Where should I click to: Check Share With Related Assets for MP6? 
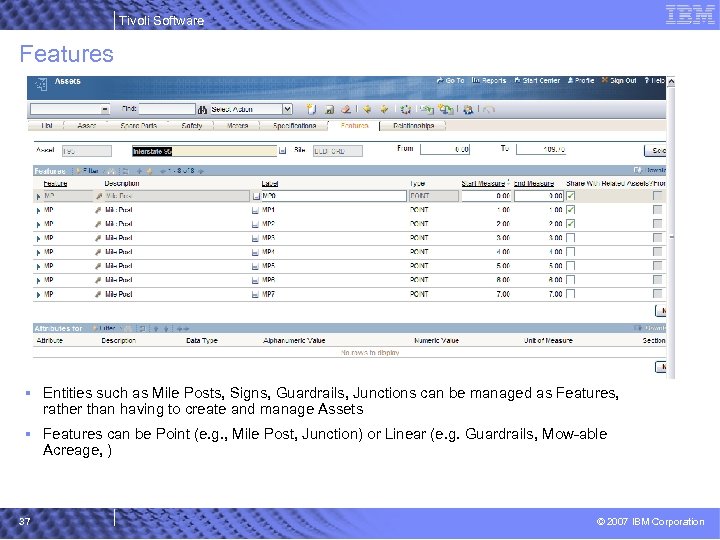click(570, 280)
